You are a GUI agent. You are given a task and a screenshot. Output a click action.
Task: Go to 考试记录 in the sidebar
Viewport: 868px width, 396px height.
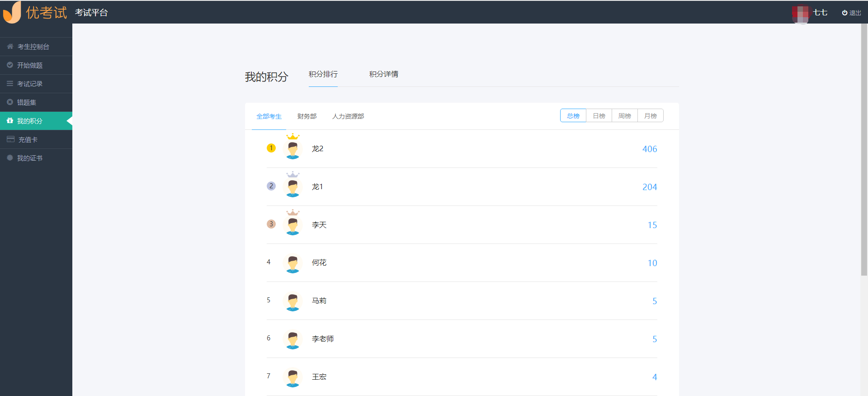click(36, 84)
